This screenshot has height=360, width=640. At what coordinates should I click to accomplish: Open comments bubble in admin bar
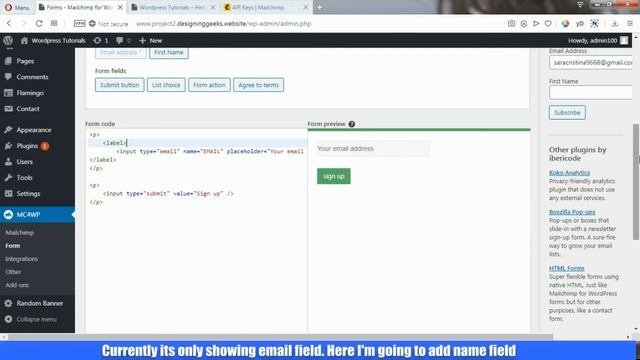123,40
